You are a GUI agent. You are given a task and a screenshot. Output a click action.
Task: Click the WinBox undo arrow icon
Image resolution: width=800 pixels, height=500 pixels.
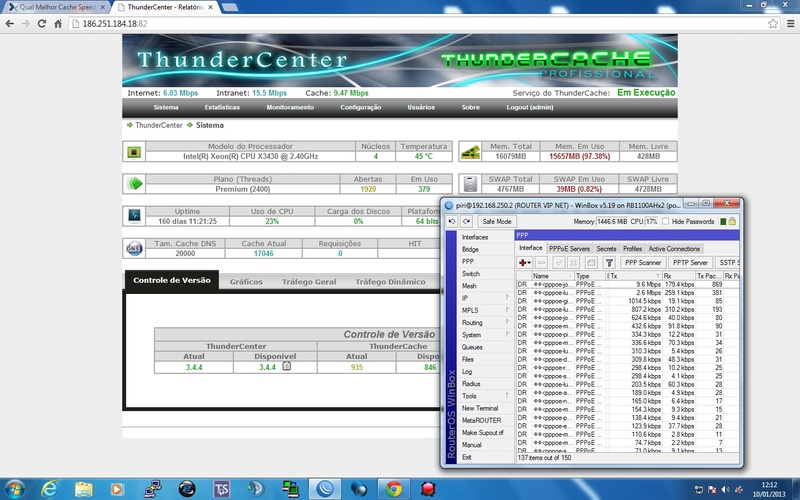[x=452, y=221]
